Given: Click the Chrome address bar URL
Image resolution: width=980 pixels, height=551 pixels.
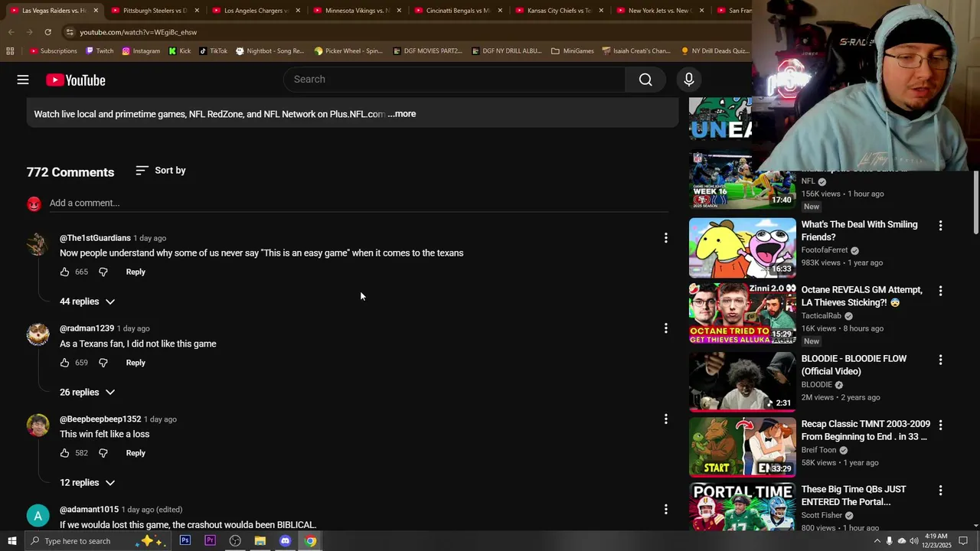Looking at the screenshot, I should [x=139, y=32].
